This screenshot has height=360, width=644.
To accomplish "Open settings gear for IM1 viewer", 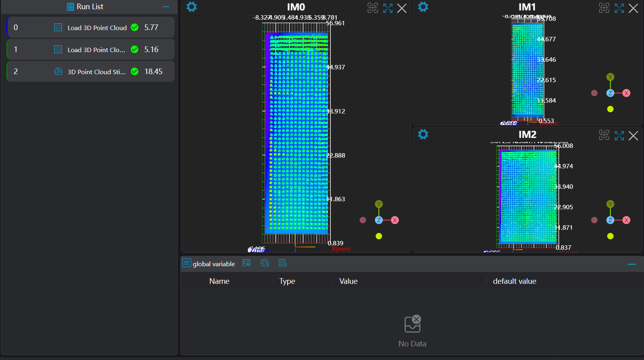I will (x=423, y=7).
